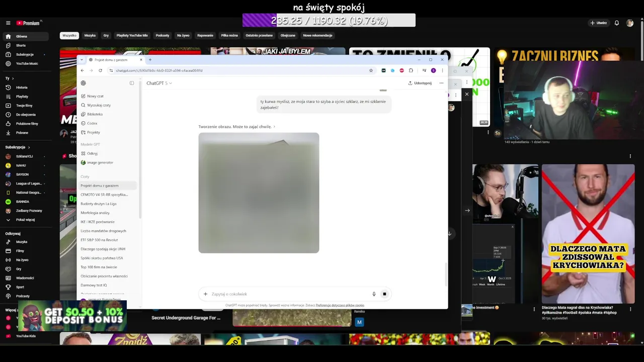This screenshot has height=362, width=644.
Task: Click the generating image preview
Action: tap(259, 193)
